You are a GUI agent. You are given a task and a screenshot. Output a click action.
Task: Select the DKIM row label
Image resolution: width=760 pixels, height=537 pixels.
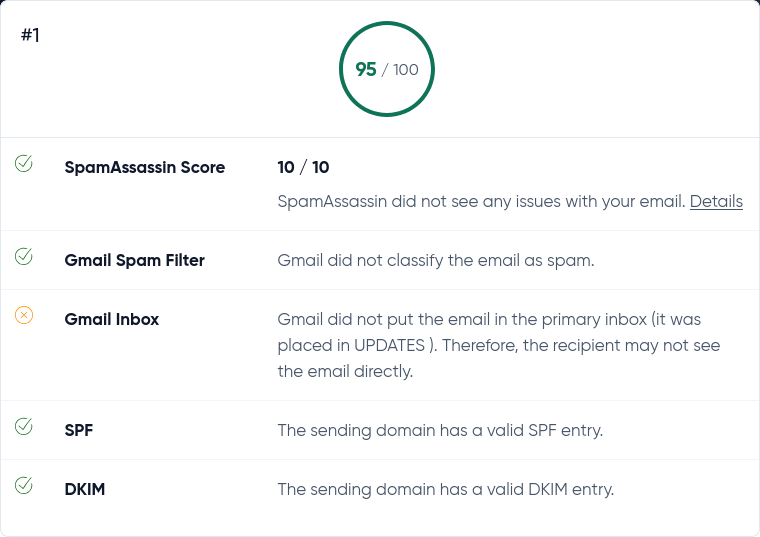tap(85, 489)
